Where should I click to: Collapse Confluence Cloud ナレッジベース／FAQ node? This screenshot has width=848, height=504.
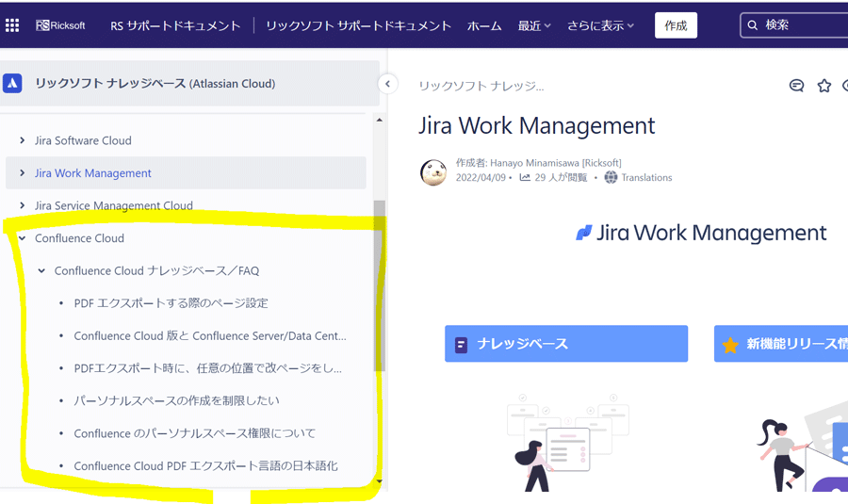pos(41,270)
